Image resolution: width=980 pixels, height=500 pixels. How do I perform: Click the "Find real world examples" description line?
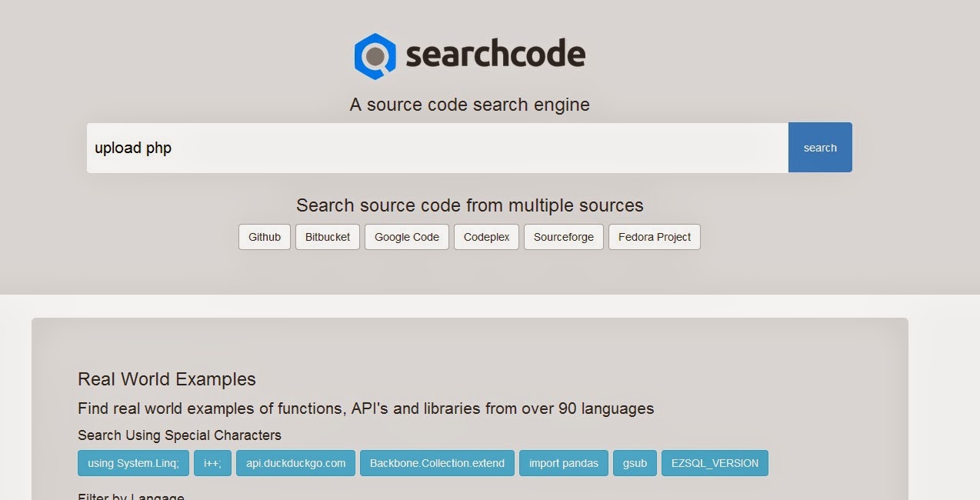click(x=366, y=408)
